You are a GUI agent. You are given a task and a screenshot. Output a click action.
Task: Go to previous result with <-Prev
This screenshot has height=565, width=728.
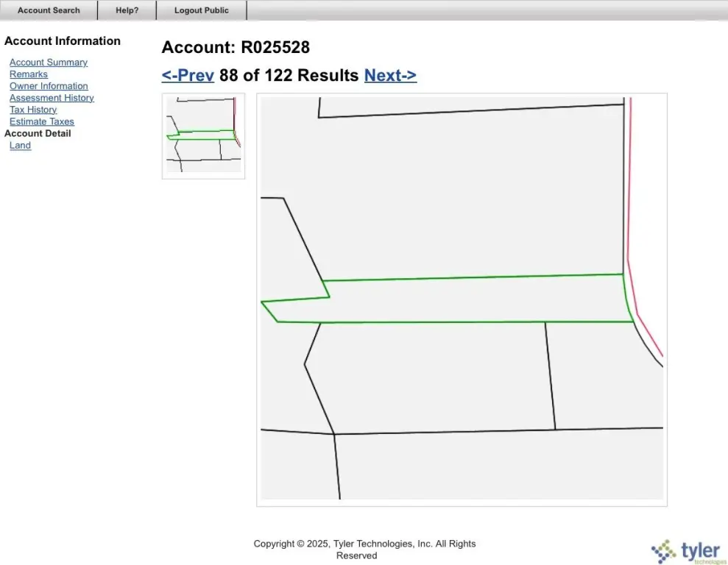click(x=188, y=75)
